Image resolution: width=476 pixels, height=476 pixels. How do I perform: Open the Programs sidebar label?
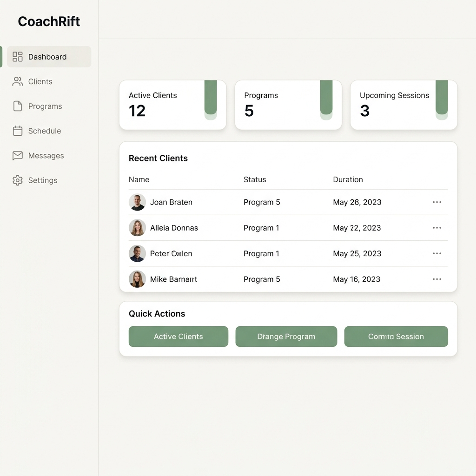[45, 106]
